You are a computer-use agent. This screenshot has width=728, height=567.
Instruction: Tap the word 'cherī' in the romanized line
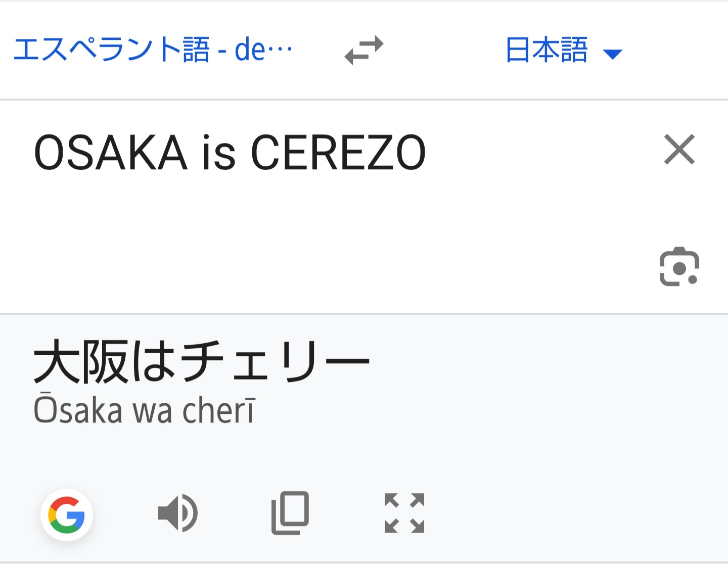[219, 410]
